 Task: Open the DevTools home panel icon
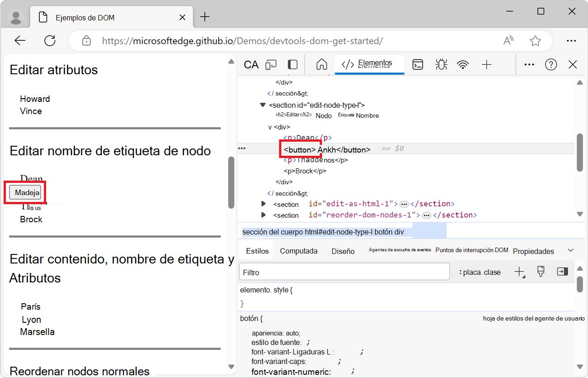tap(322, 64)
